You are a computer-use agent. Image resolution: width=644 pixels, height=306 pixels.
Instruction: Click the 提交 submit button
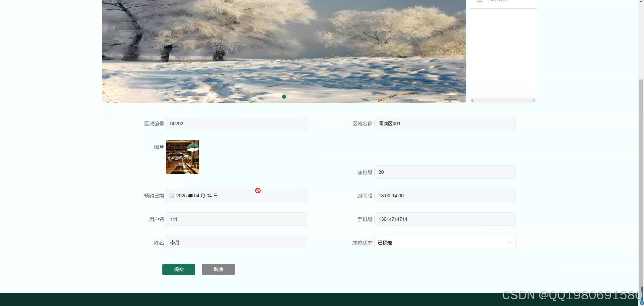coord(178,269)
